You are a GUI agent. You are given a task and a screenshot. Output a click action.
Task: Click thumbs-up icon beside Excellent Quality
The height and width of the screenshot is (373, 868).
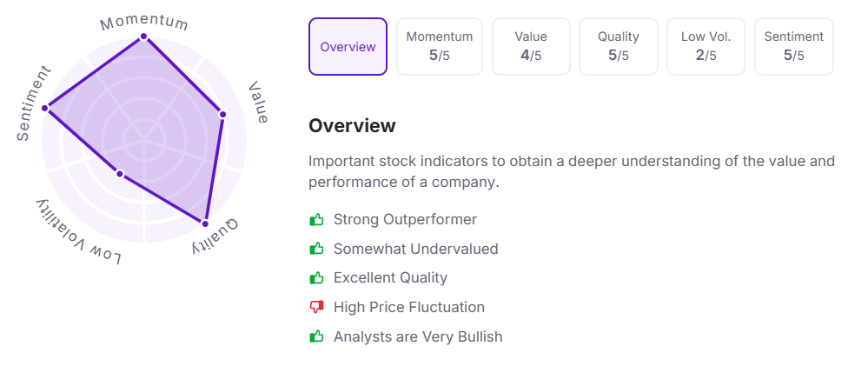pyautogui.click(x=316, y=278)
